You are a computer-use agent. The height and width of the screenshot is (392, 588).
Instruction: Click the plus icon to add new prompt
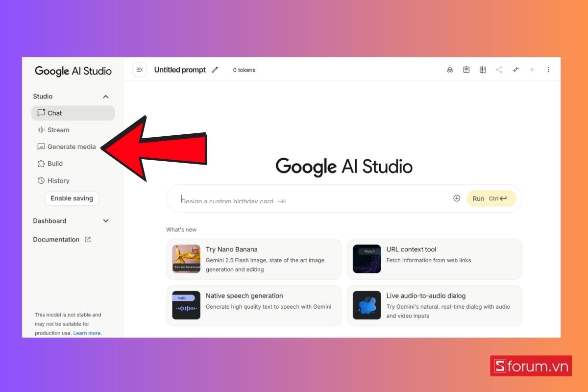pos(532,70)
